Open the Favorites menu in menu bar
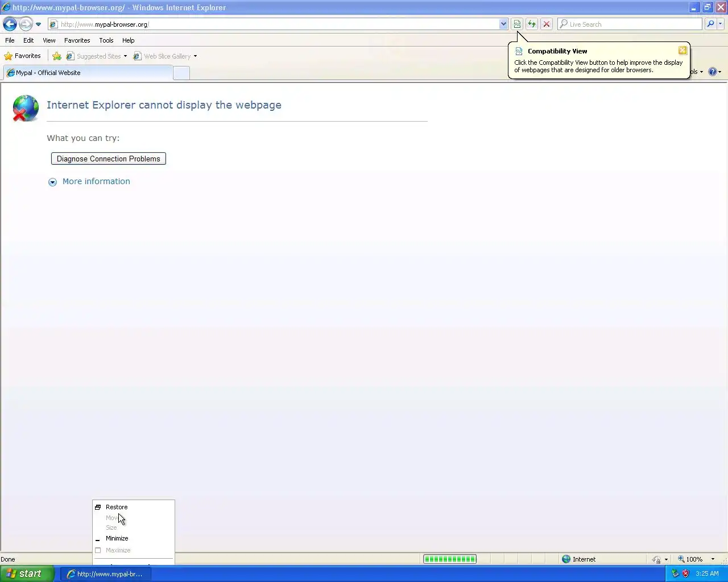This screenshot has width=728, height=582. [77, 40]
